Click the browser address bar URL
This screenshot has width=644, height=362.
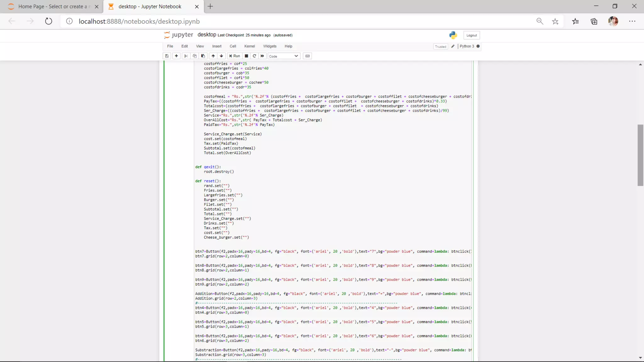coord(139,21)
